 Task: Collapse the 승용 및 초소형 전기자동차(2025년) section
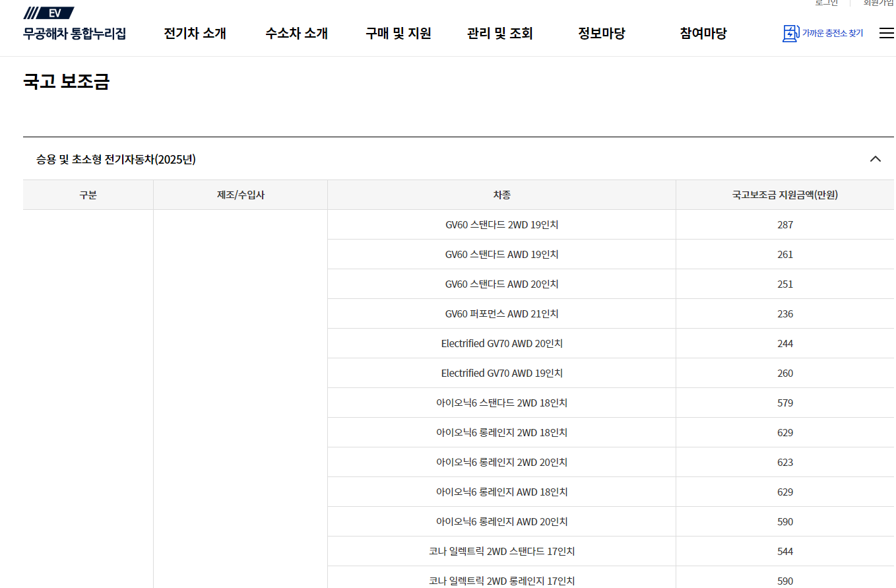876,159
